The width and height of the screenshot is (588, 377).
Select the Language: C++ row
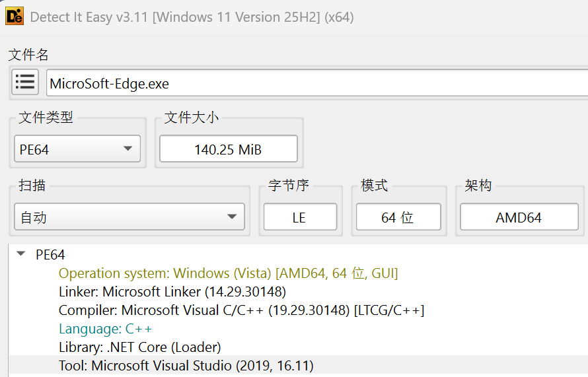click(x=106, y=328)
